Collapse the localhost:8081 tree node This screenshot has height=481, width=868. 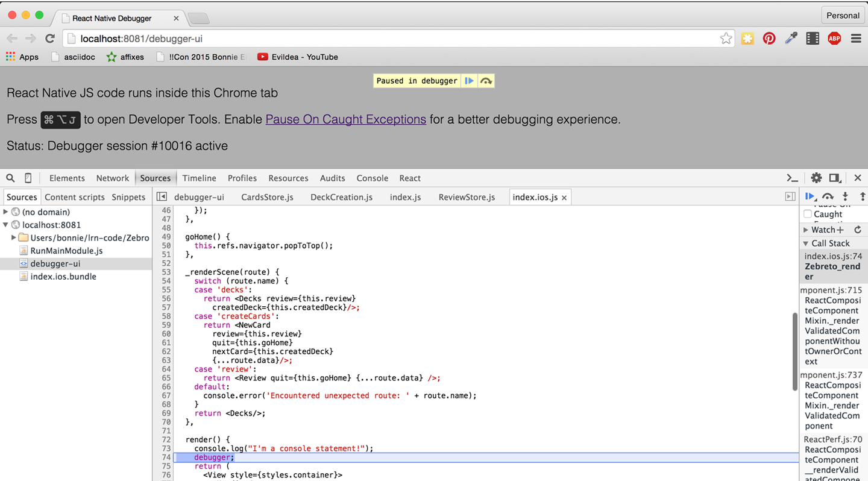6,225
